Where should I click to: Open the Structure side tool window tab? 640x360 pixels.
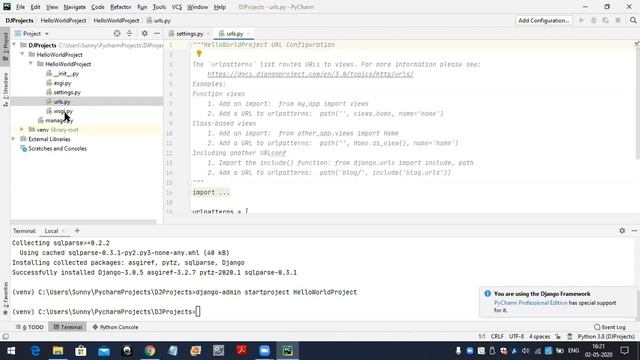pos(5,90)
